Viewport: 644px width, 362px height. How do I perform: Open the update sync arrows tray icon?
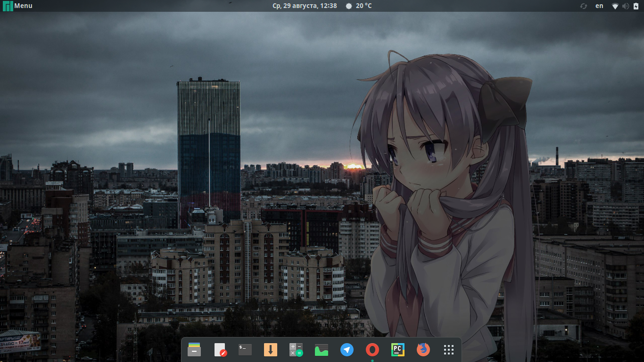tap(584, 6)
